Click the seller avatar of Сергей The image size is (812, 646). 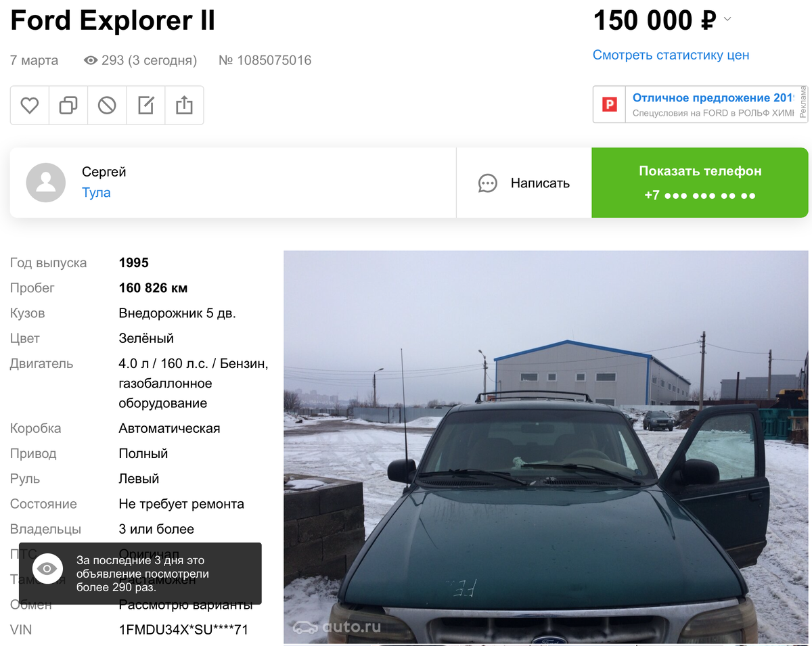pyautogui.click(x=46, y=183)
